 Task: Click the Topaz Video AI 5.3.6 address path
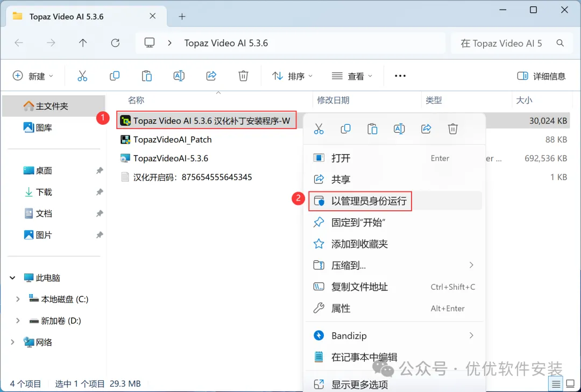[226, 43]
